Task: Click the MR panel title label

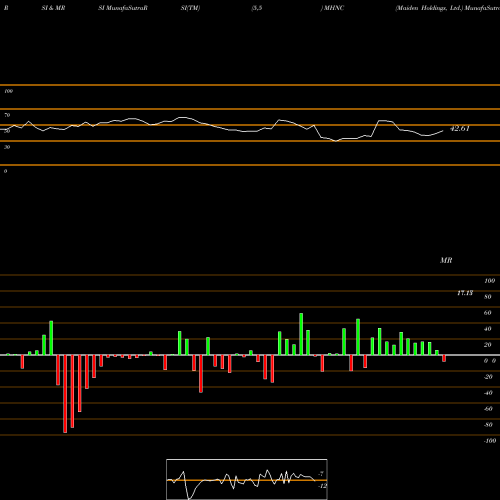Action: coord(446,260)
